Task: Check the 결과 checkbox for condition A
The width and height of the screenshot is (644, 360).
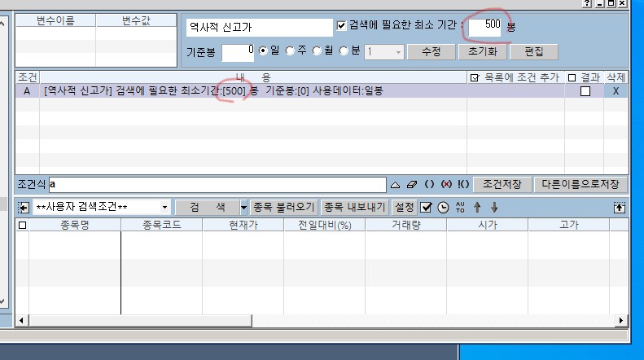Action: (585, 91)
